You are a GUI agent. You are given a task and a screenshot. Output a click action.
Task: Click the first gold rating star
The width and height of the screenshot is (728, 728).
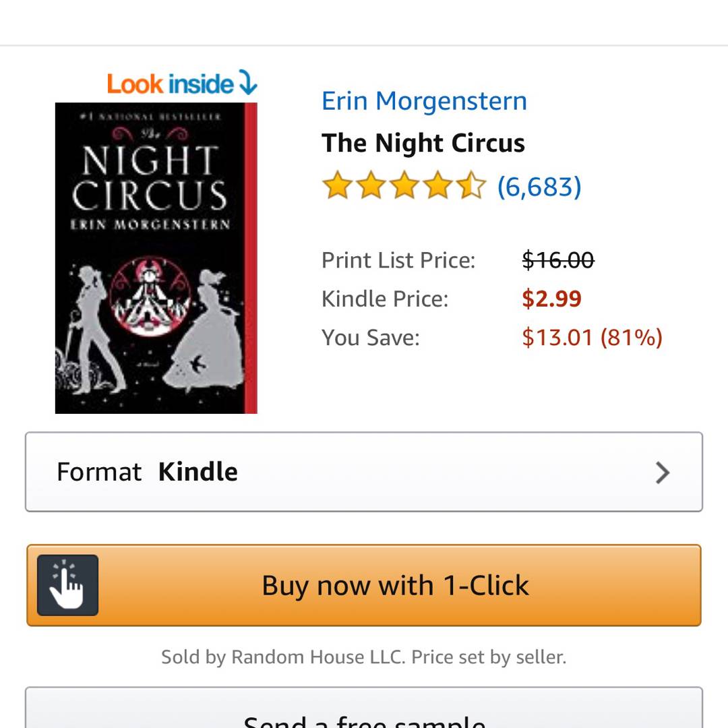tap(336, 186)
